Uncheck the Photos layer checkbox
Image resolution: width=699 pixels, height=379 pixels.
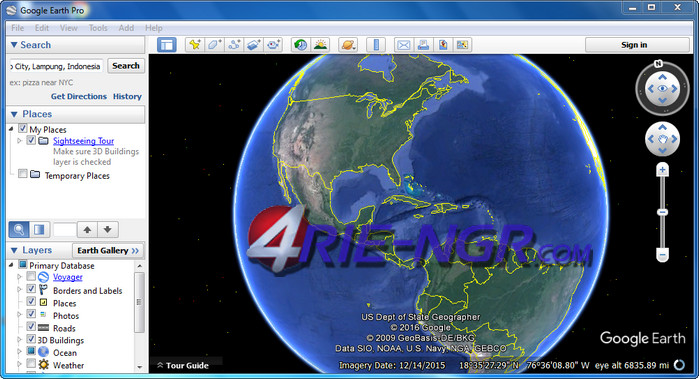[x=31, y=314]
